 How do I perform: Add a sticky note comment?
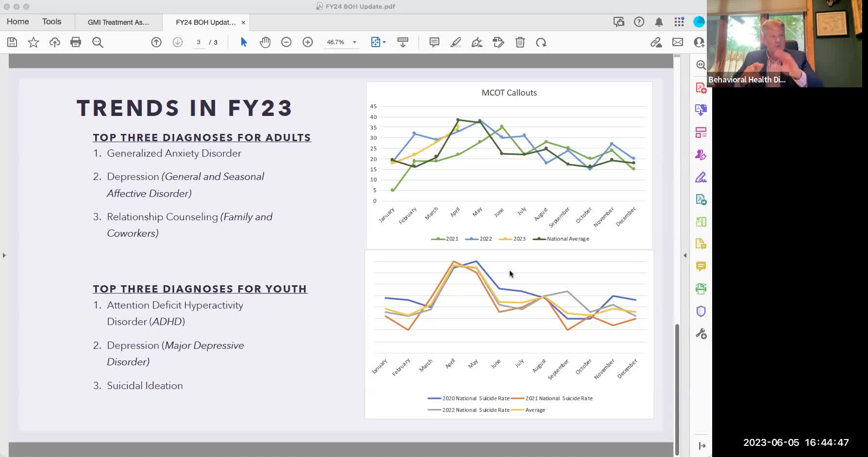pos(434,42)
